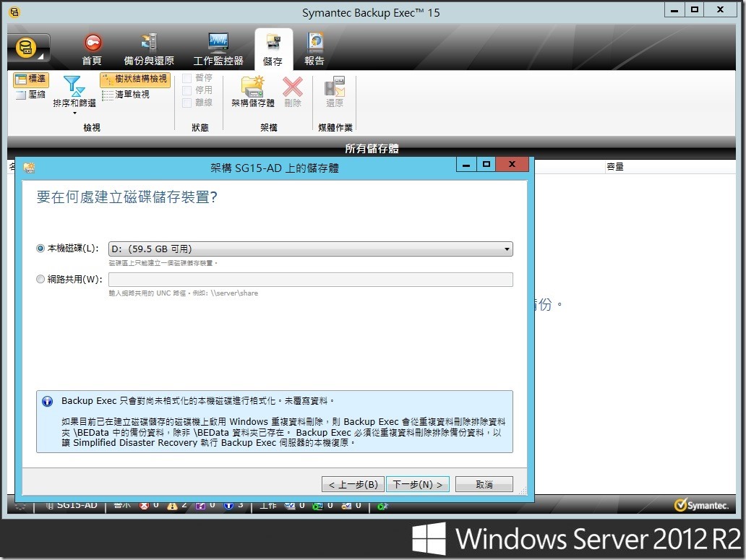746x560 pixels.
Task: Click the 還原 media icon
Action: click(335, 87)
